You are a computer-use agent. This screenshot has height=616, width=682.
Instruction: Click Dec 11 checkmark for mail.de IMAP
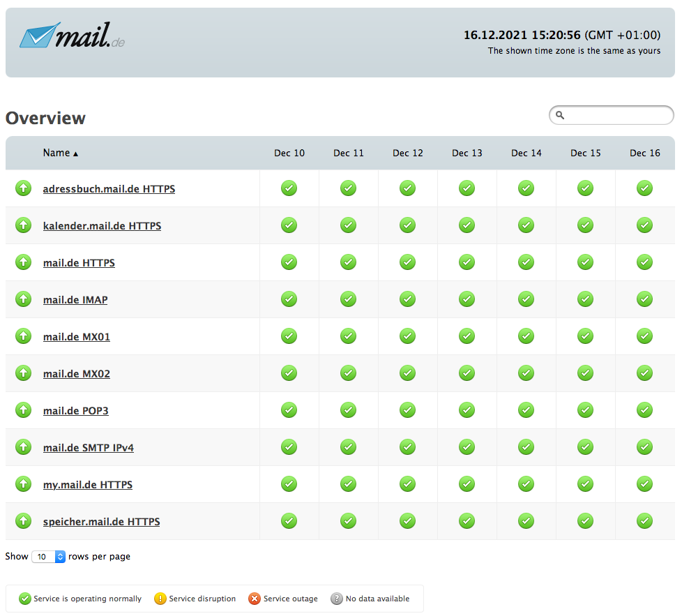click(x=349, y=299)
